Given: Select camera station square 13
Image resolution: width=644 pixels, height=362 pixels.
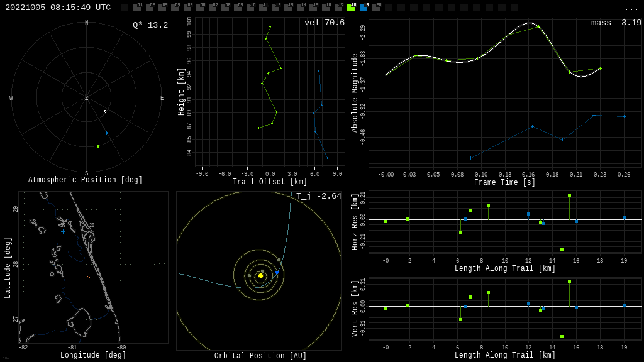Looking at the screenshot, I should [288, 8].
